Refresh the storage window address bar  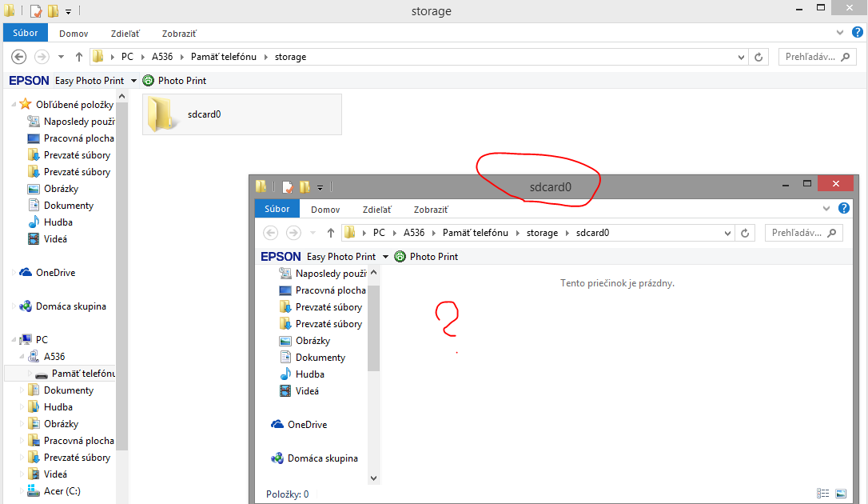[x=759, y=57]
